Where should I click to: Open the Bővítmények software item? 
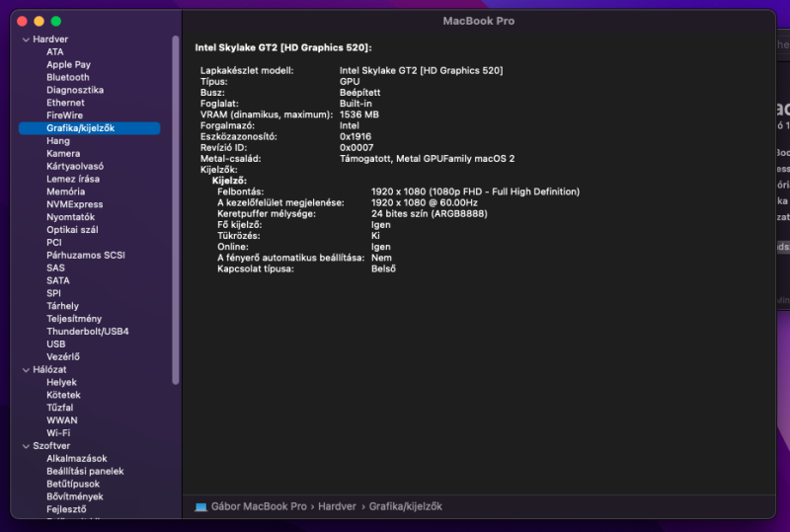click(x=75, y=496)
